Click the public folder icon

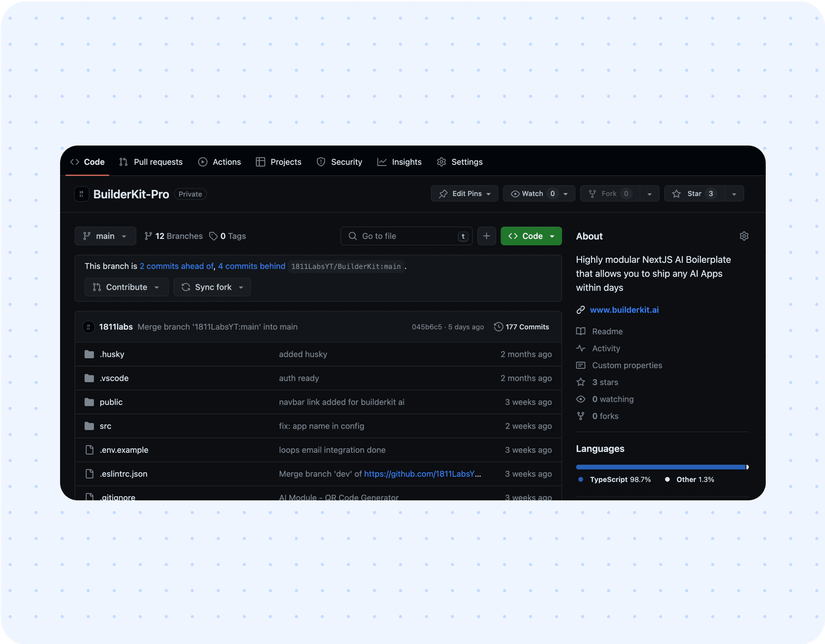89,402
